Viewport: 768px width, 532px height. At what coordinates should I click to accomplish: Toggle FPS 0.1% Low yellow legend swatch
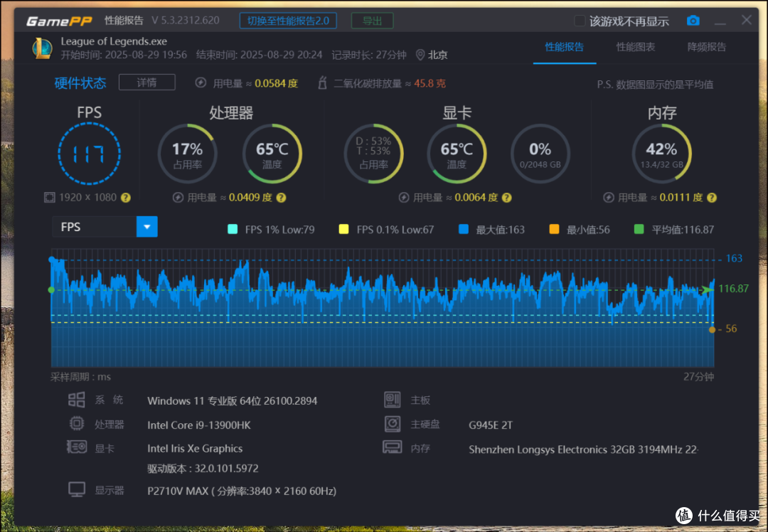click(344, 229)
